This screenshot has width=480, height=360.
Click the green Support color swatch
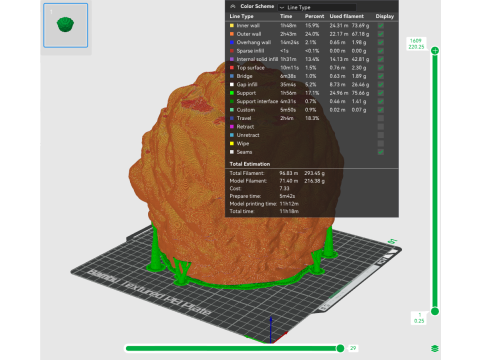click(x=232, y=93)
